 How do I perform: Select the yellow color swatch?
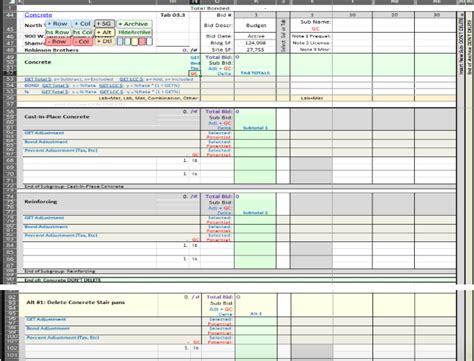coord(134,42)
